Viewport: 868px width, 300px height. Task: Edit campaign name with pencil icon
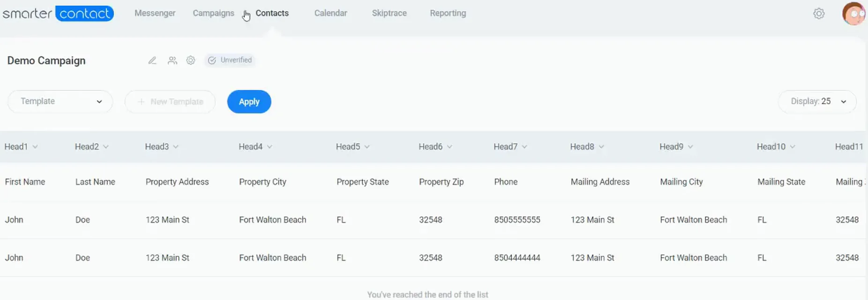(152, 60)
